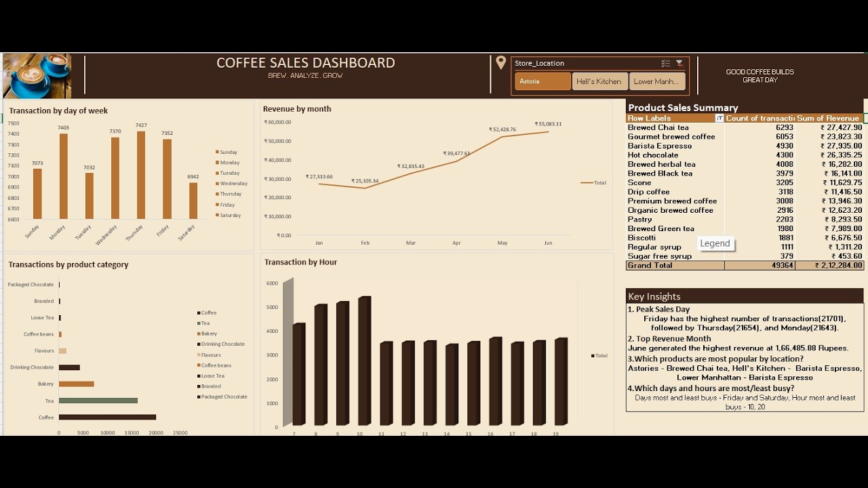
Task: Open the Row Labels filter dropdown
Action: [719, 118]
